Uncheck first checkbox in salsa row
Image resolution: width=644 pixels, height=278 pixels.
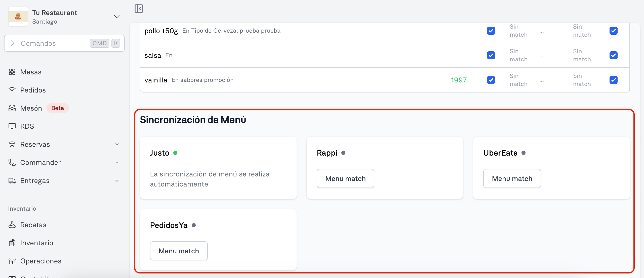coord(491,55)
